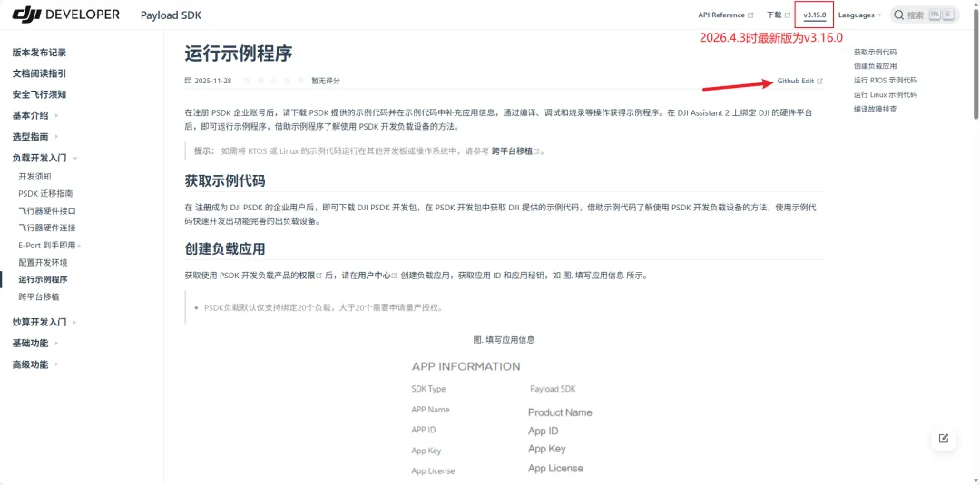Expand E-Port 到手即用 submenu
The image size is (980, 485).
tap(79, 246)
